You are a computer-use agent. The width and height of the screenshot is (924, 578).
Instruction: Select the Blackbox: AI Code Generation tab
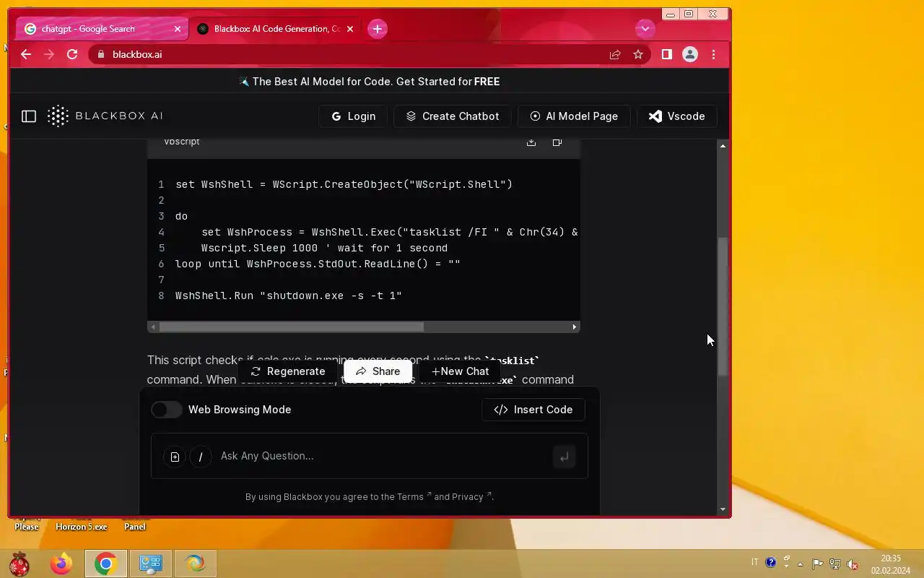[x=275, y=29]
